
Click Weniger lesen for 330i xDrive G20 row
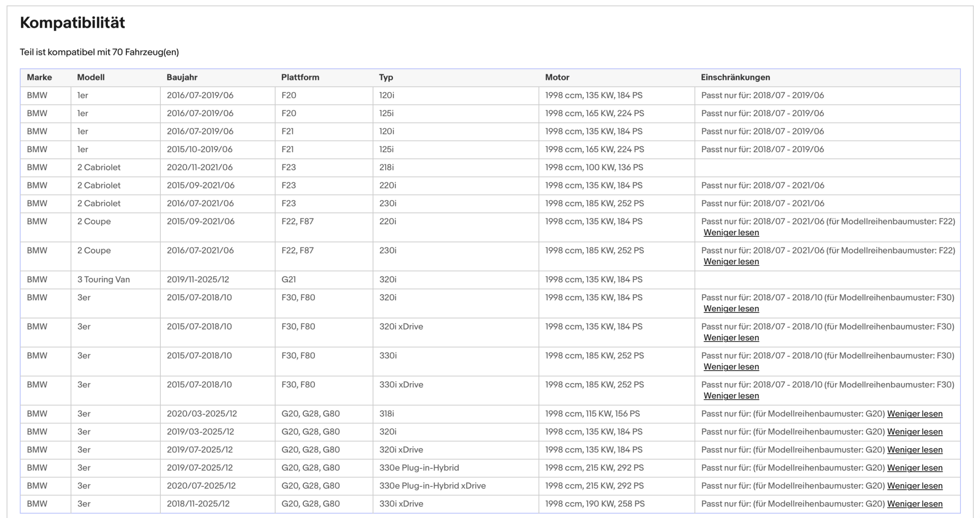(914, 504)
